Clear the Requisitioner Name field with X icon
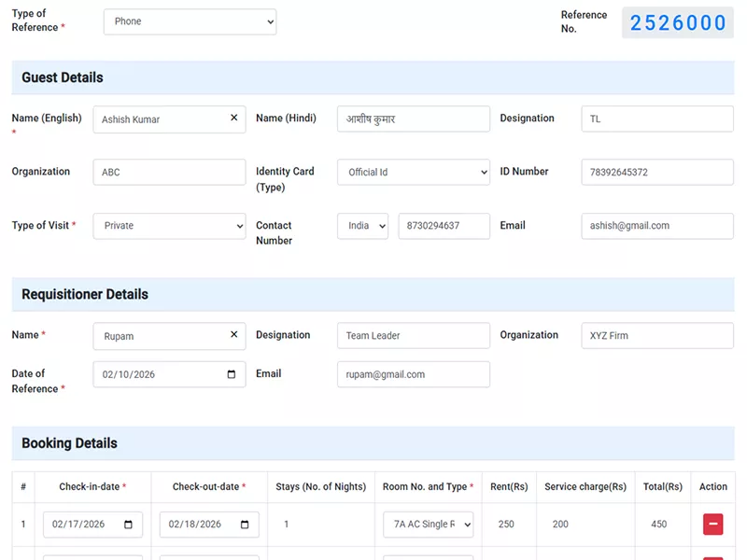Image resolution: width=747 pixels, height=560 pixels. pos(234,334)
